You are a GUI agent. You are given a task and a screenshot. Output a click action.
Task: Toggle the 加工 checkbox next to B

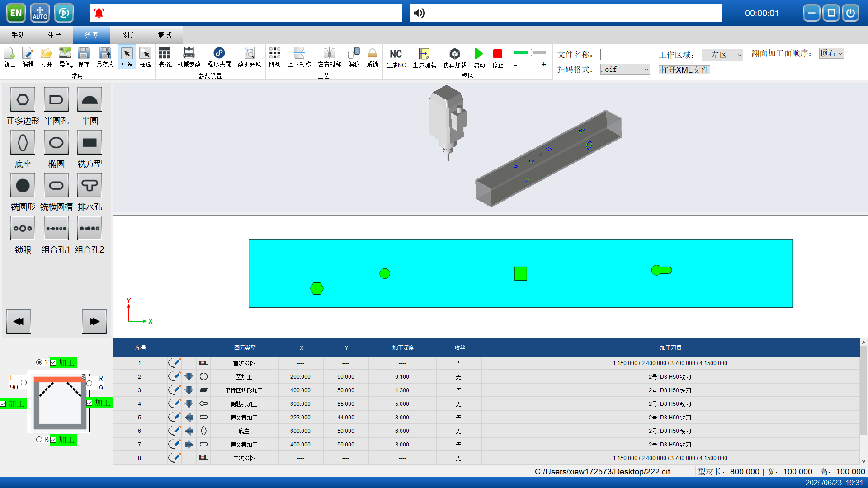53,440
